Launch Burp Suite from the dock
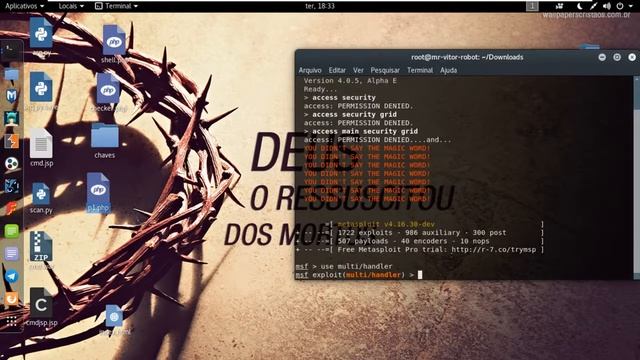640x360 pixels. pos(11,141)
